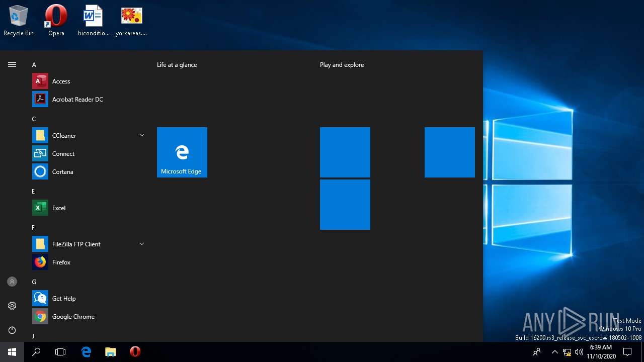This screenshot has height=362, width=644.
Task: Open Access from the app list
Action: point(89,81)
